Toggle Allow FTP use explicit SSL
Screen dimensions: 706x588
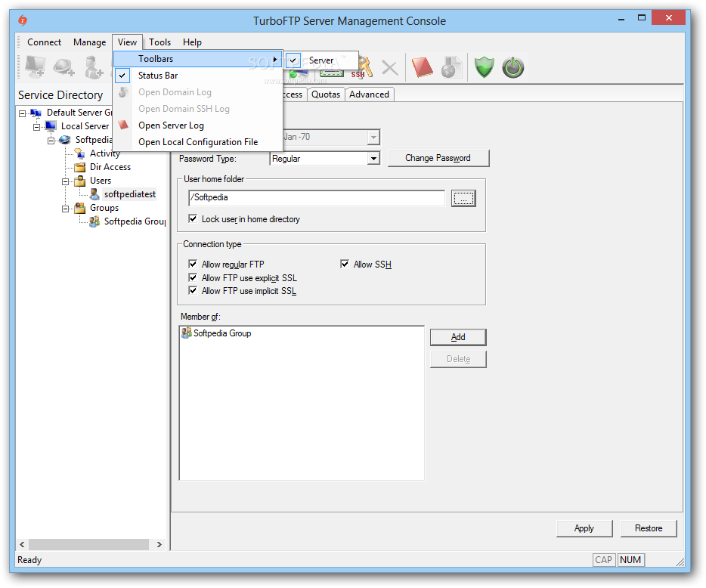(x=194, y=278)
